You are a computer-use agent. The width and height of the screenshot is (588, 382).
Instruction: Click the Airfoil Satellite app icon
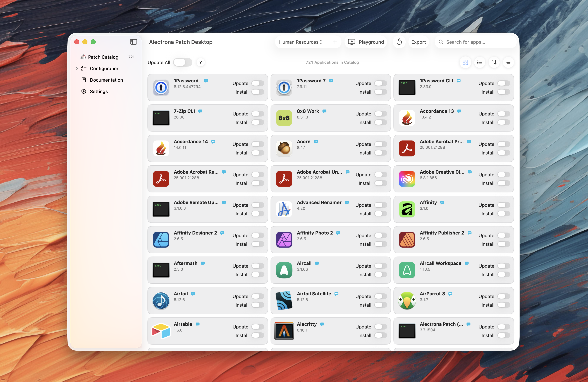[x=284, y=301]
